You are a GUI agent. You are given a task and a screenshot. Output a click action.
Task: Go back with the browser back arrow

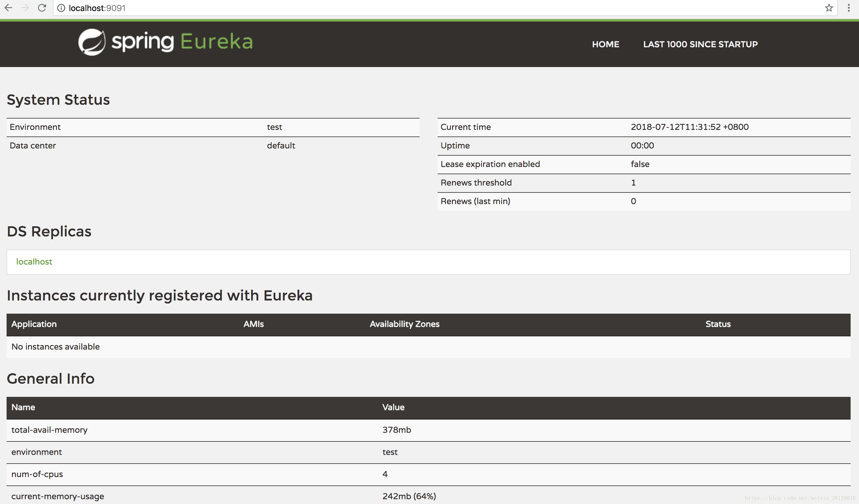[x=8, y=7]
